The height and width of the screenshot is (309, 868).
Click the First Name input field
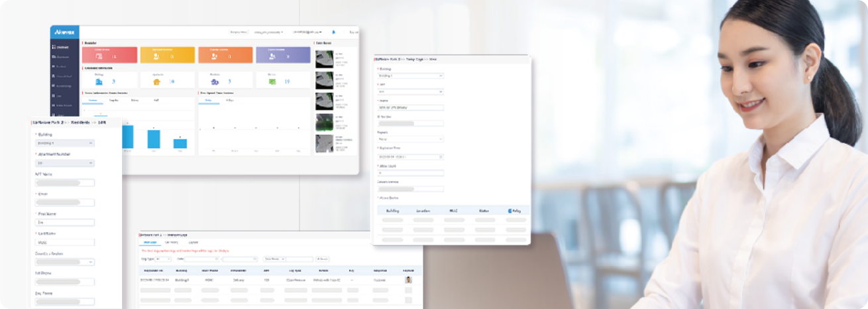tap(64, 223)
